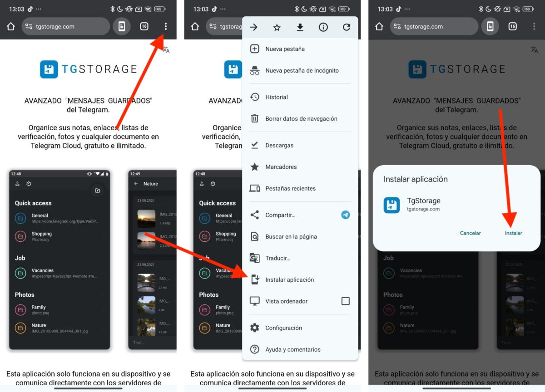Tap the address bar in right phone

[x=435, y=26]
